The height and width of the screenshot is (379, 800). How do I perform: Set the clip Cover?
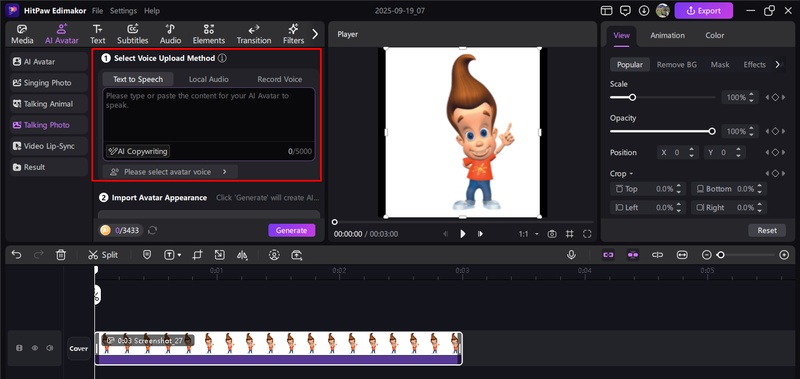79,348
